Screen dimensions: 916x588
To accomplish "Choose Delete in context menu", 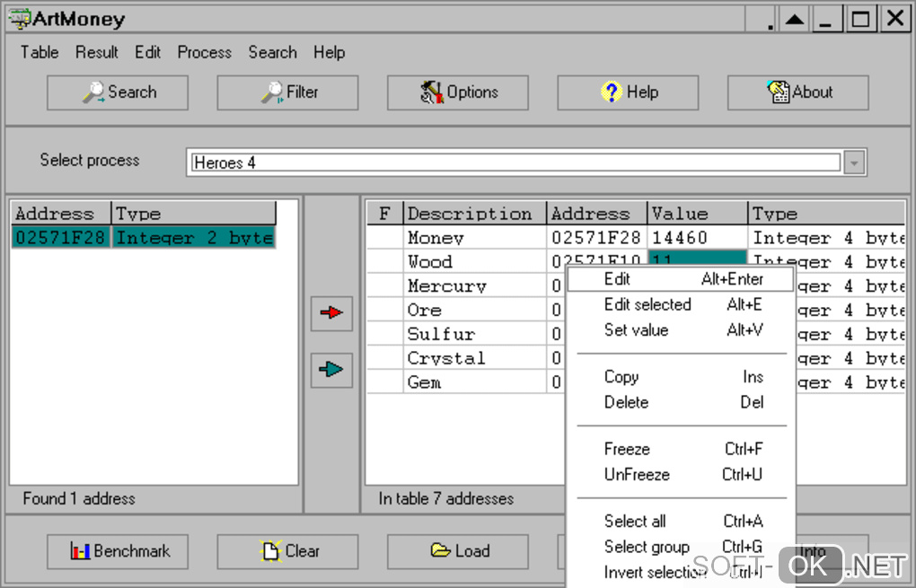I will (x=681, y=402).
